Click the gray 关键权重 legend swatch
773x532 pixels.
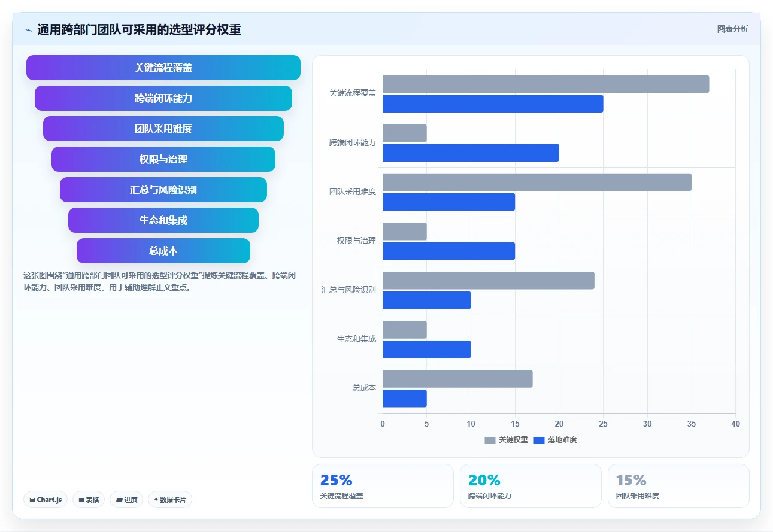pyautogui.click(x=490, y=440)
